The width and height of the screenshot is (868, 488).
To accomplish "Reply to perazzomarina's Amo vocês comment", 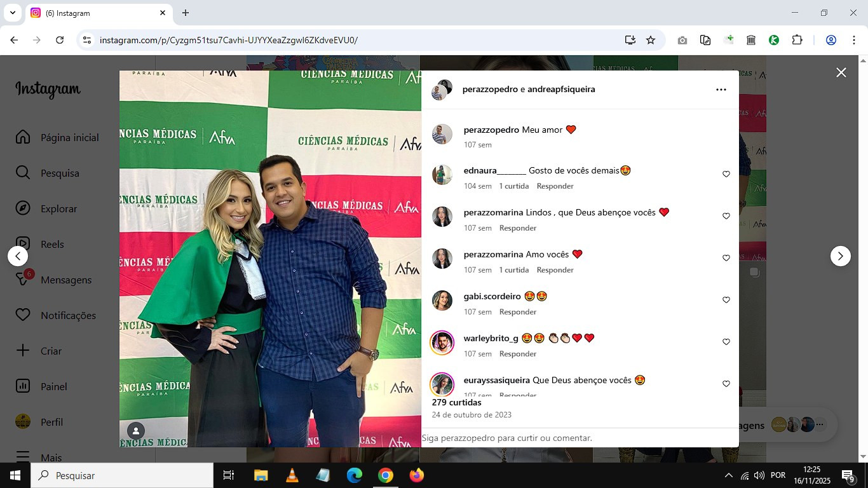I will coord(555,270).
